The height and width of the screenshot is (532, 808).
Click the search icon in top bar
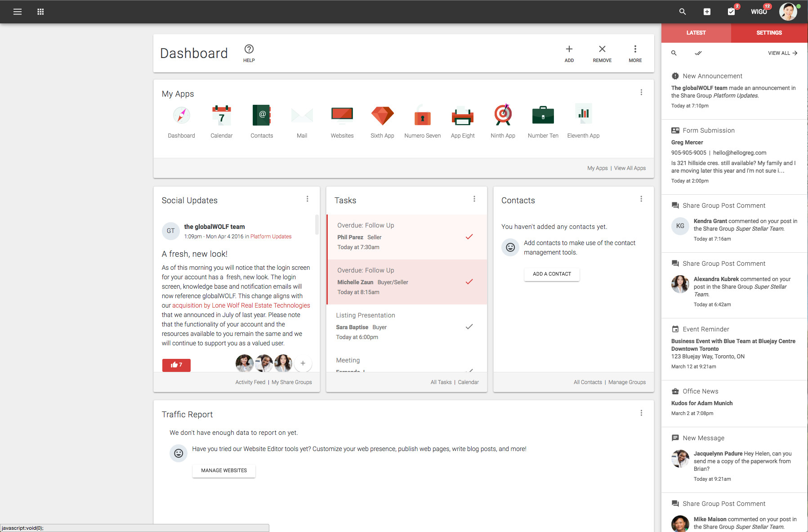[683, 12]
